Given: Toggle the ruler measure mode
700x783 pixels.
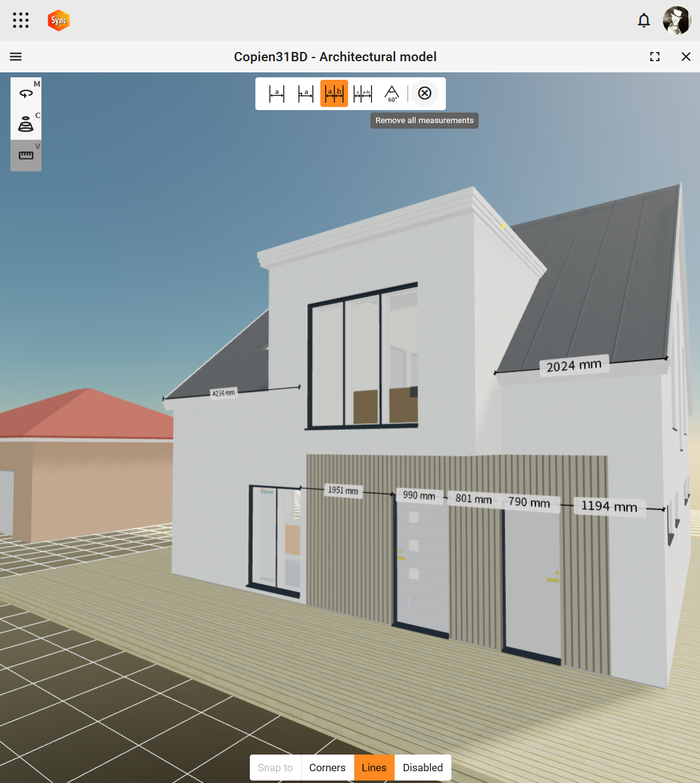Looking at the screenshot, I should [x=26, y=155].
